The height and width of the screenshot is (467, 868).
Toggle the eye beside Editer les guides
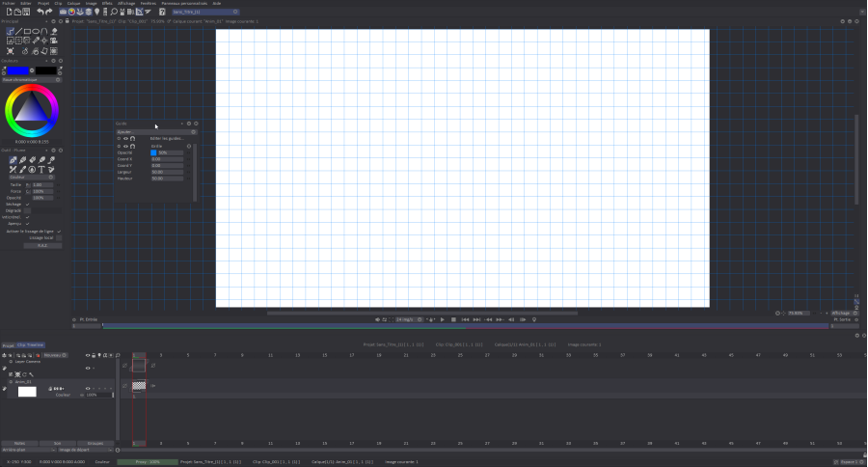(x=125, y=139)
